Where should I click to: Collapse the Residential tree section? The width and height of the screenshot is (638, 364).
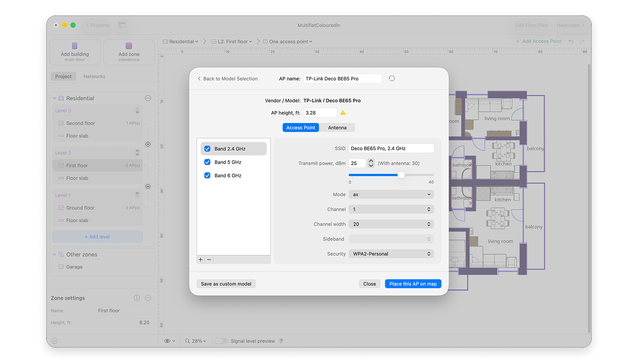click(x=55, y=98)
